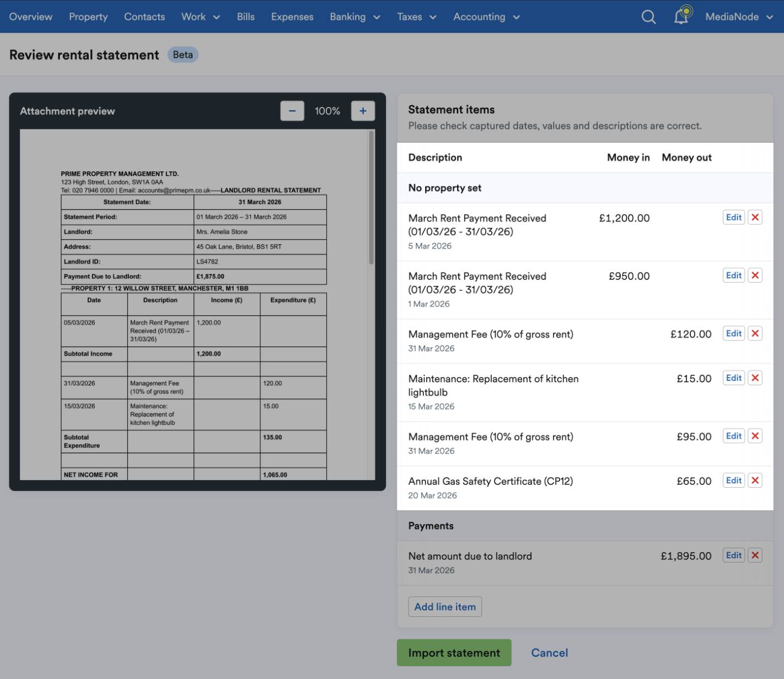
Task: Delete the £1,200.00 March Rent item
Action: pos(755,217)
